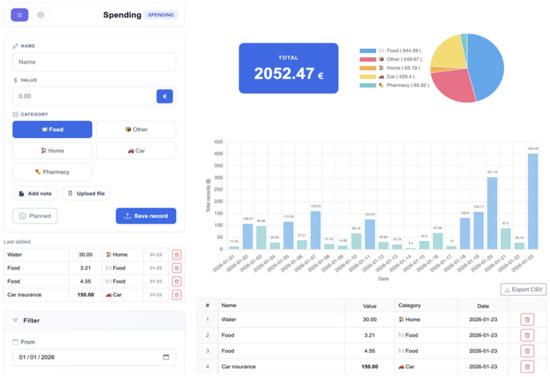Click Food blue swatch in pie legend
This screenshot has width=550, height=377.
(x=367, y=51)
